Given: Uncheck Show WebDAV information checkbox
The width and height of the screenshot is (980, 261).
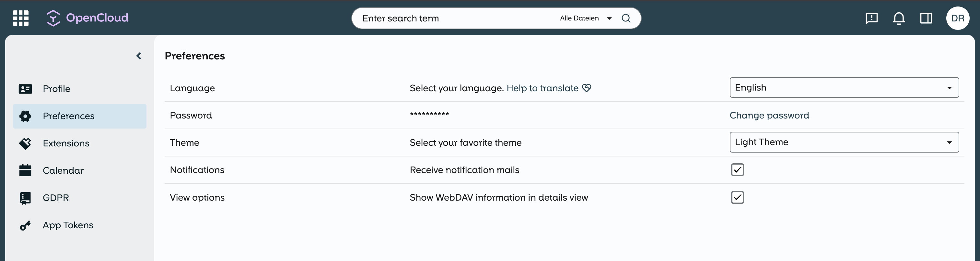Looking at the screenshot, I should pyautogui.click(x=737, y=197).
